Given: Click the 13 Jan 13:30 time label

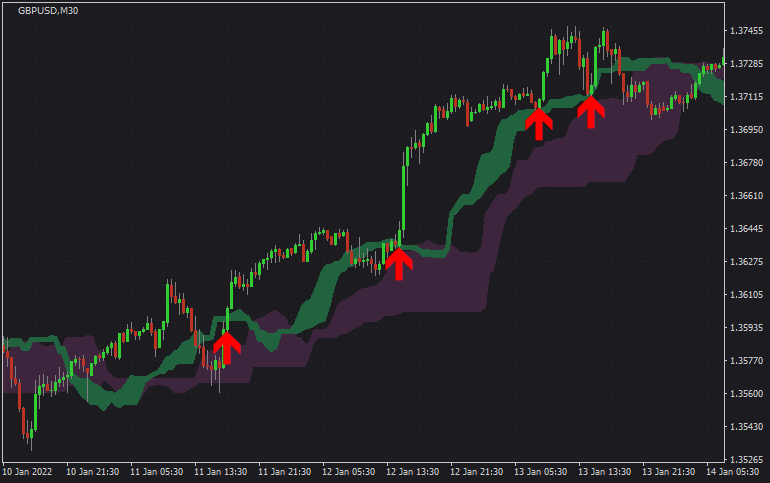Looking at the screenshot, I should pyautogui.click(x=605, y=472).
